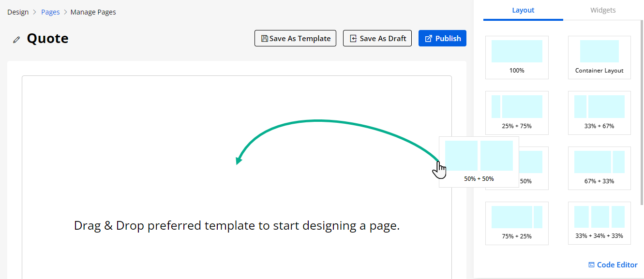Choose the 67% + 33% layout
644x279 pixels.
coord(599,168)
